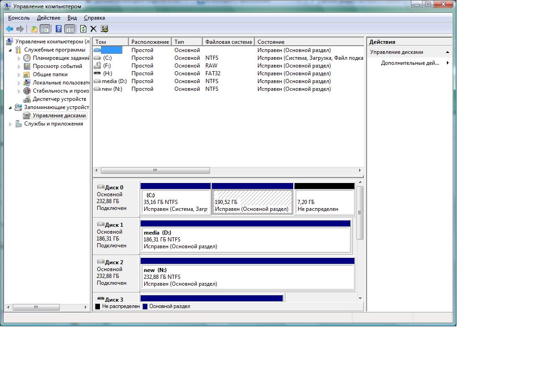The width and height of the screenshot is (556, 392).
Task: Expand the Локальные пользователи node
Action: pos(19,83)
